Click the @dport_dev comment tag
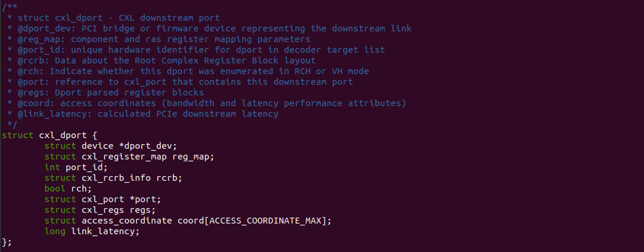This screenshot has width=644, height=252. point(34,28)
